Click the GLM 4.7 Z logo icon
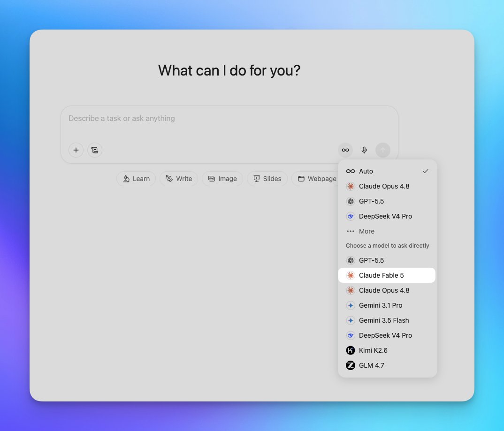Screen dimensions: 504x431 point(351,365)
